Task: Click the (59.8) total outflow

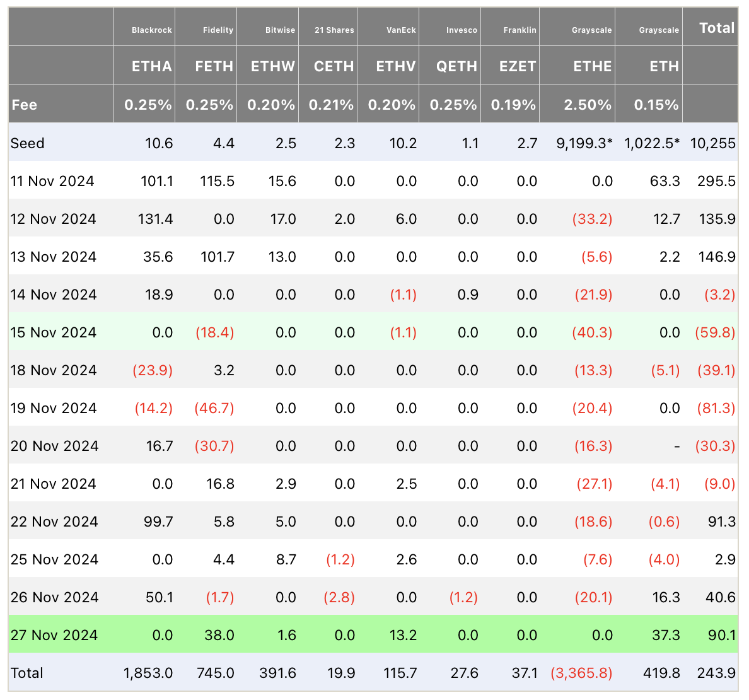Action: point(715,332)
